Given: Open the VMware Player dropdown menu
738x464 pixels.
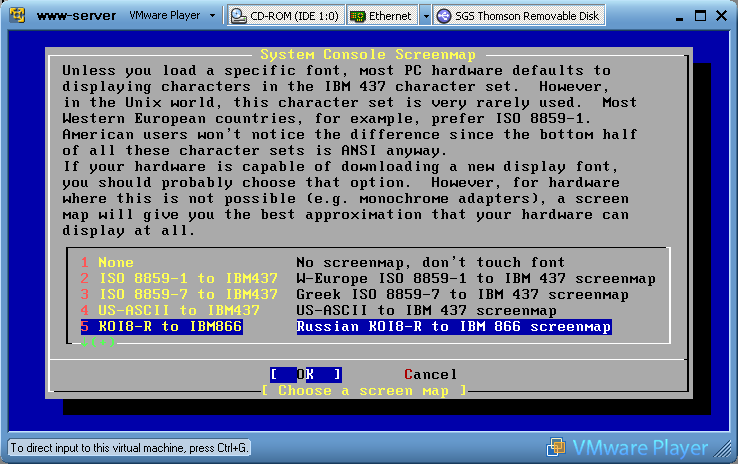Looking at the screenshot, I should [x=172, y=16].
